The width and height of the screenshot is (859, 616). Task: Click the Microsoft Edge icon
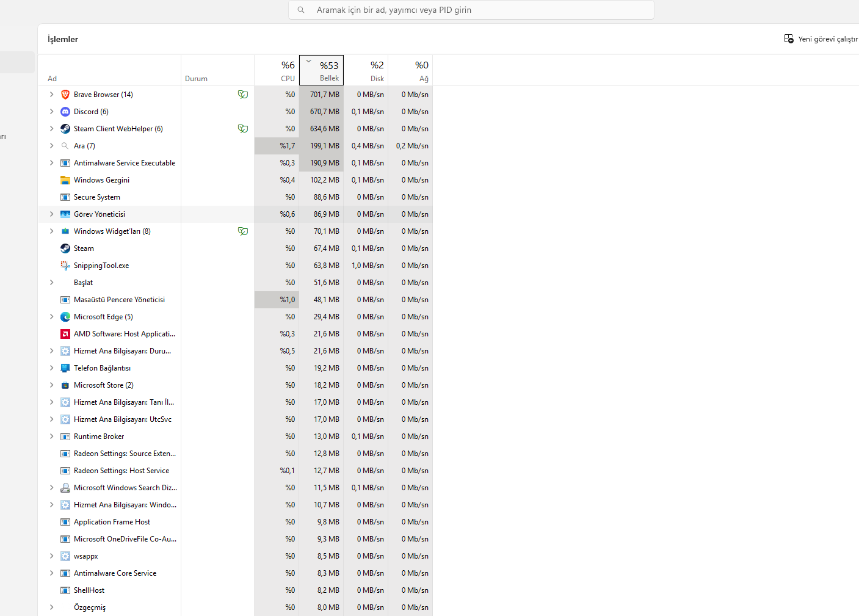point(65,317)
